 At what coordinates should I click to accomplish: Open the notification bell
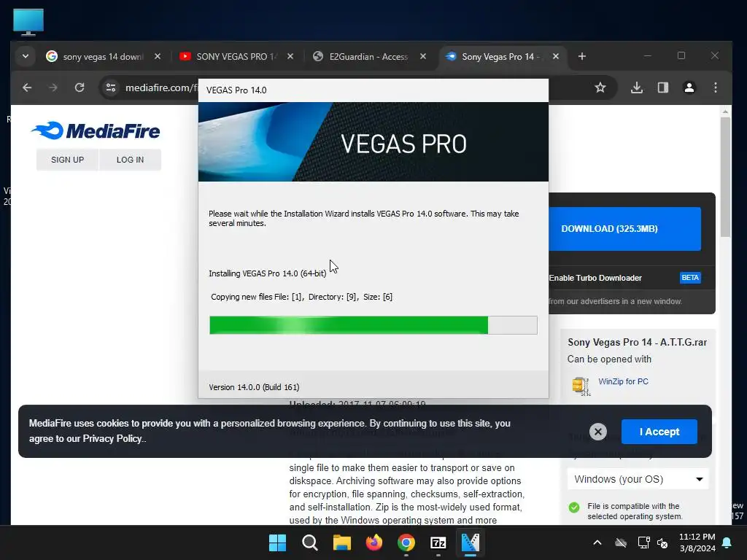pos(727,542)
